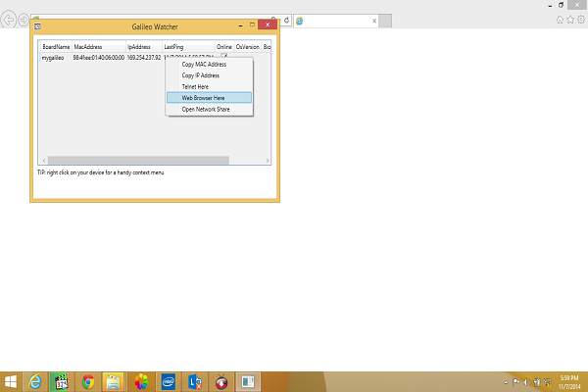The image size is (588, 392).
Task: Launch Google Chrome from taskbar
Action: pos(88,382)
